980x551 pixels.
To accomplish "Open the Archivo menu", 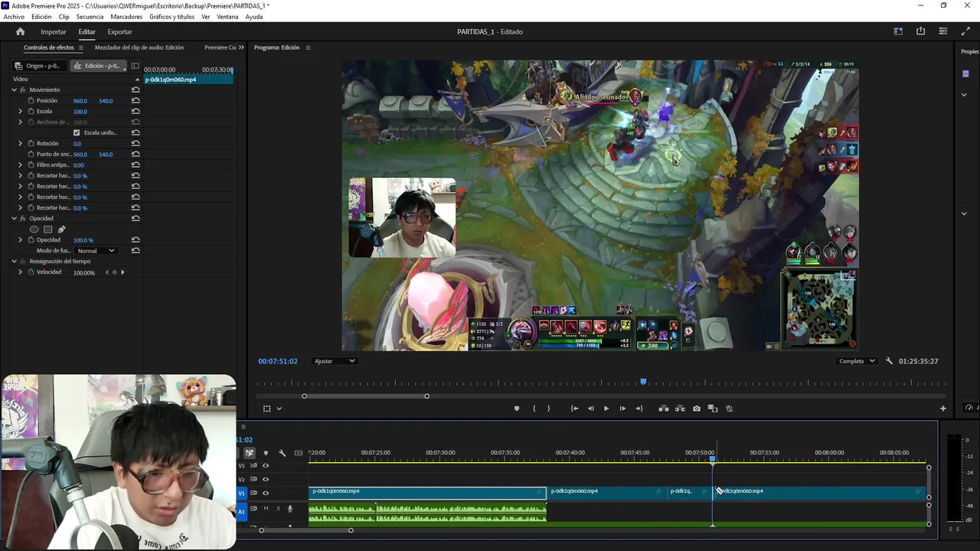I will coord(14,16).
